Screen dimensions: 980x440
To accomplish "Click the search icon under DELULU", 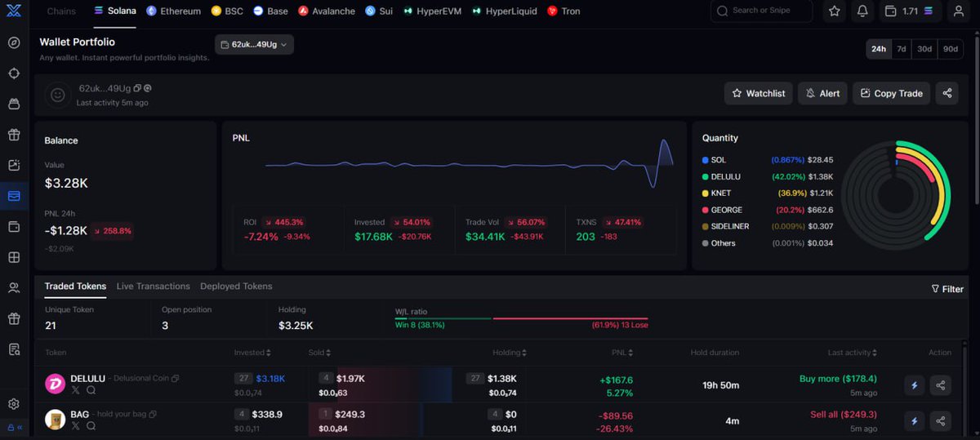I will point(91,391).
